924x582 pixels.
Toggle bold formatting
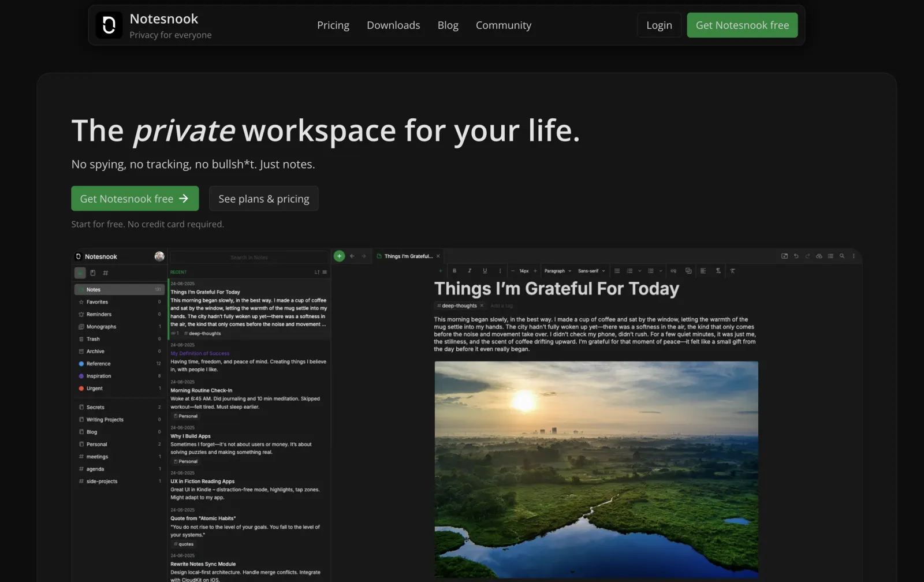454,271
